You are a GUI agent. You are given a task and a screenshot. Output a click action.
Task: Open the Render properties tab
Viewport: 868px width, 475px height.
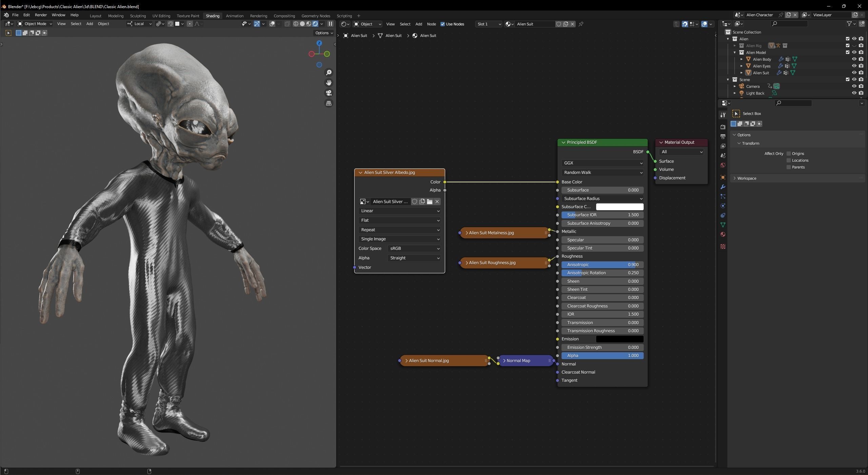pos(723,127)
